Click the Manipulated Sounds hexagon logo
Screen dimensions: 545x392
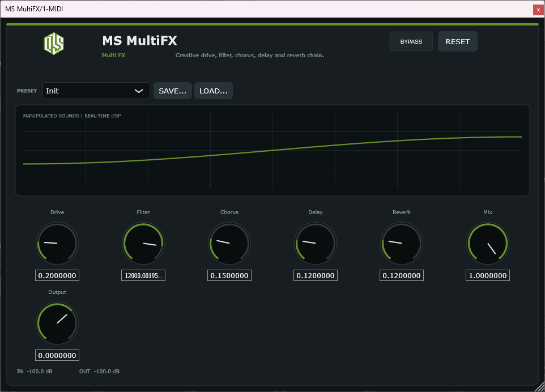pos(53,44)
